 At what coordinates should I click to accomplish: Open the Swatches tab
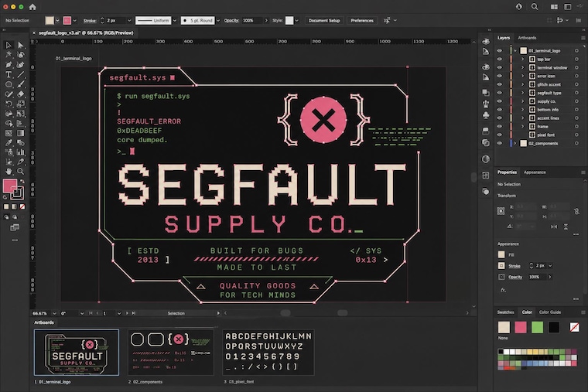[x=505, y=312]
